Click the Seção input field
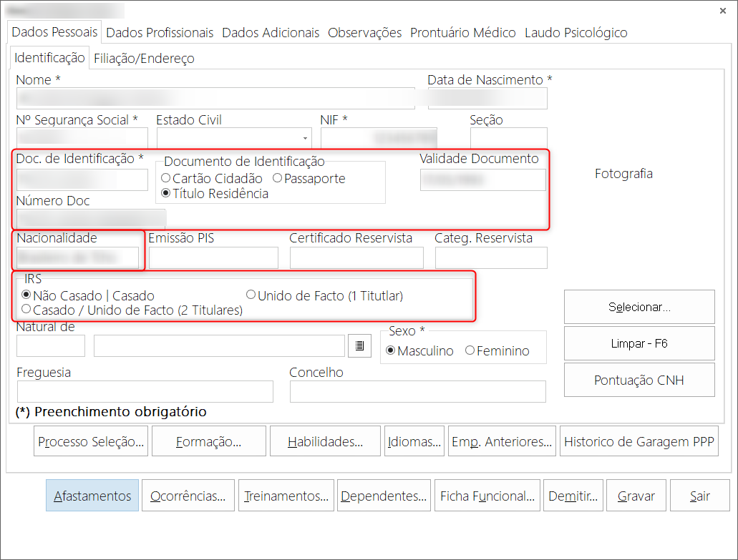The width and height of the screenshot is (738, 560). click(509, 138)
